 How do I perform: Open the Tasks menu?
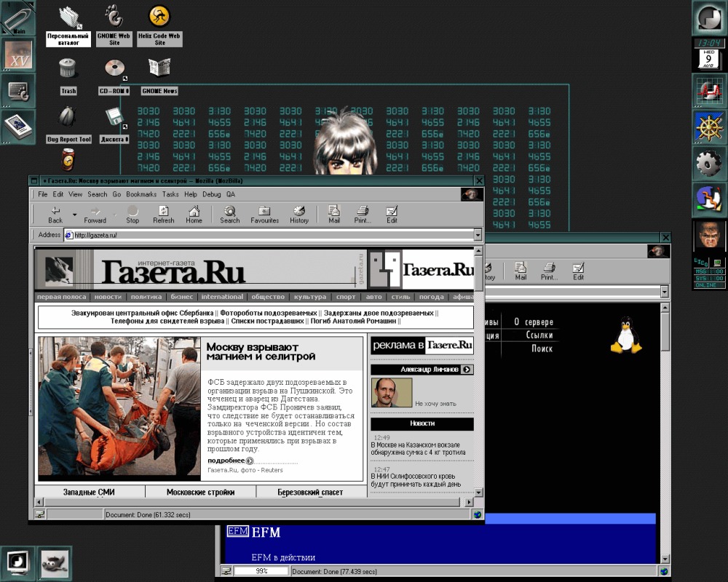170,194
